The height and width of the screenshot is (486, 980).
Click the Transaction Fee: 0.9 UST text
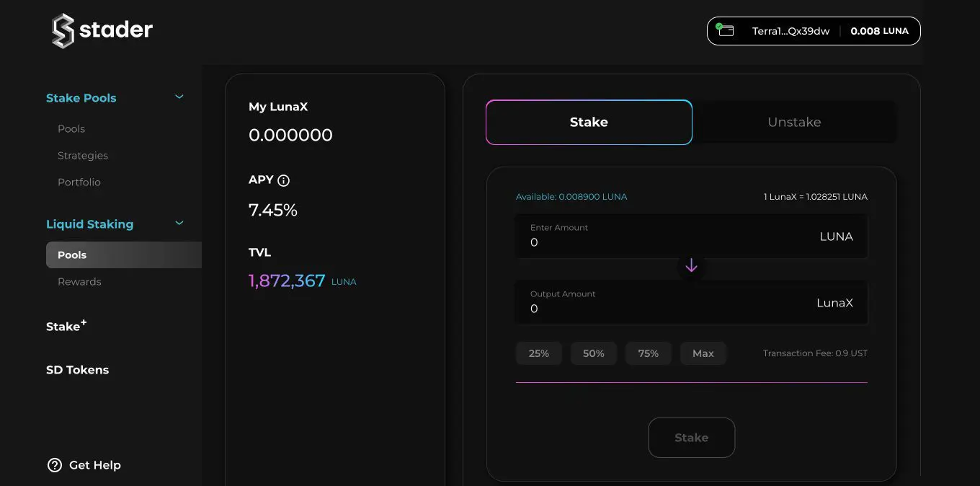815,353
